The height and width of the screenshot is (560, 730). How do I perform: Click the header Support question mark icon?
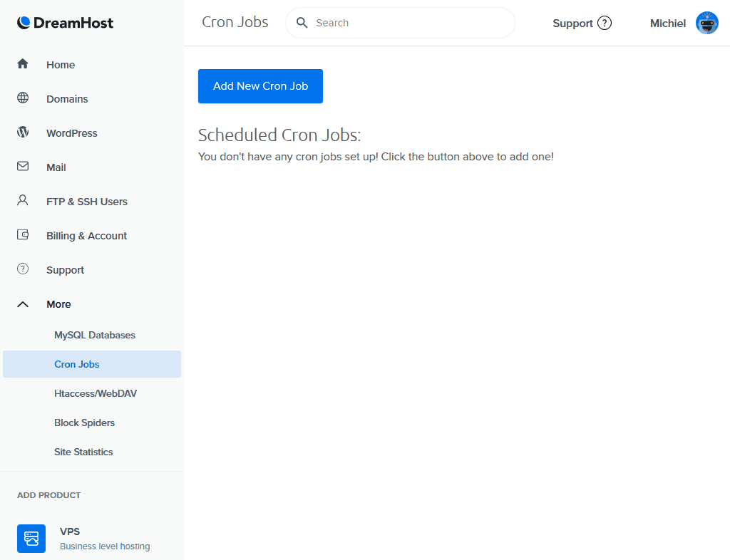605,23
